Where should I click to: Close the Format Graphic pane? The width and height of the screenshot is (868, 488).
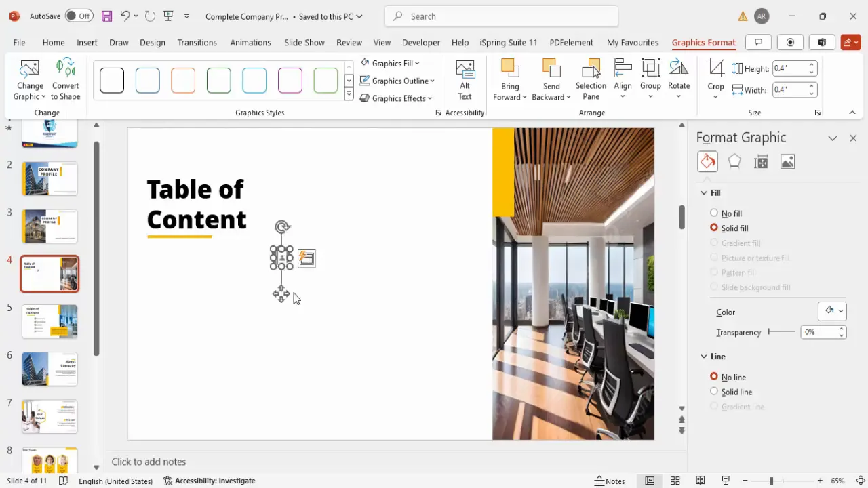pos(853,138)
